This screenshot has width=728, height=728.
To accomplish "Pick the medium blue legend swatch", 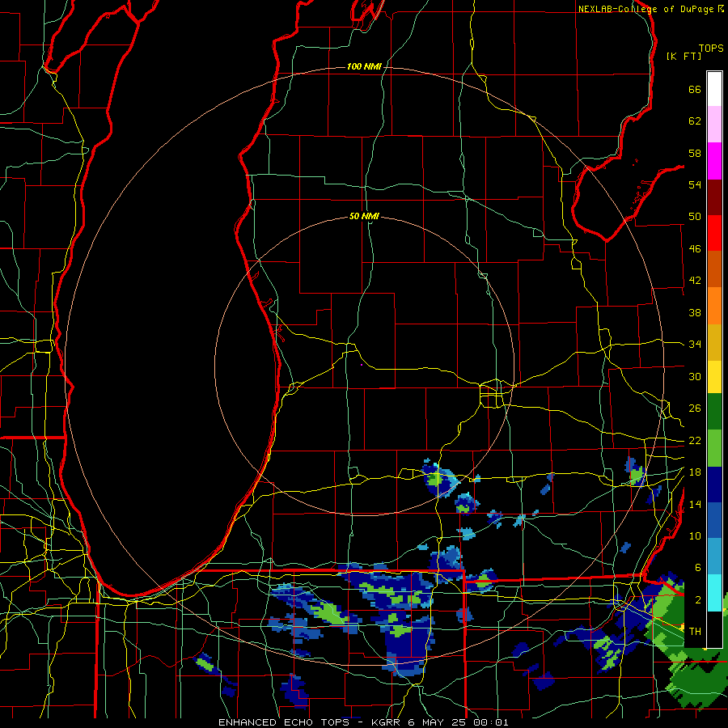I will pyautogui.click(x=714, y=521).
